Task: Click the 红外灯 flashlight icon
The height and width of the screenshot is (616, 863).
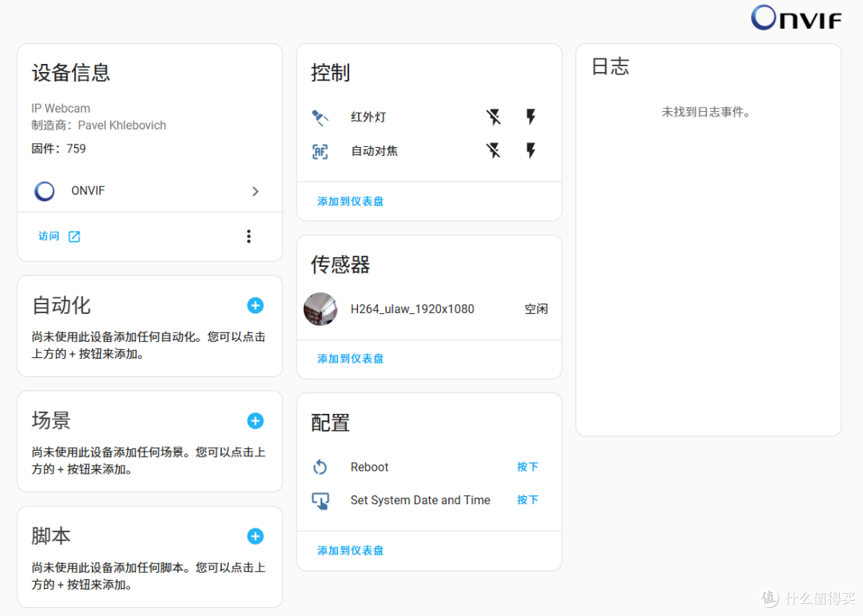Action: click(x=320, y=117)
